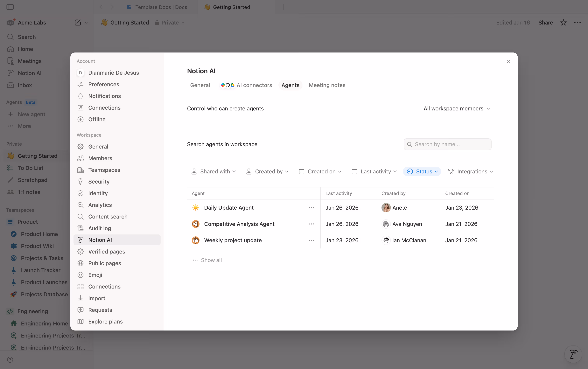Viewport: 588px width, 369px height.
Task: Open the Inbox from the sidebar
Action: point(25,85)
